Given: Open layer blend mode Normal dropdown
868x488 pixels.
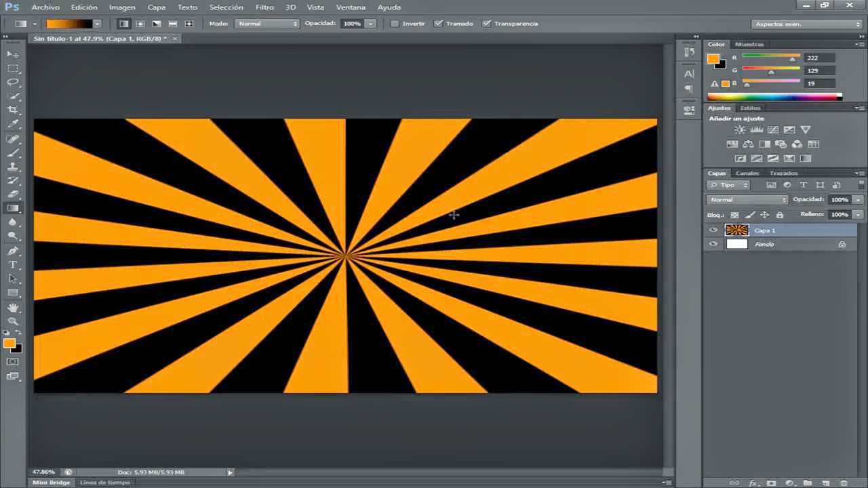Looking at the screenshot, I should pyautogui.click(x=747, y=200).
